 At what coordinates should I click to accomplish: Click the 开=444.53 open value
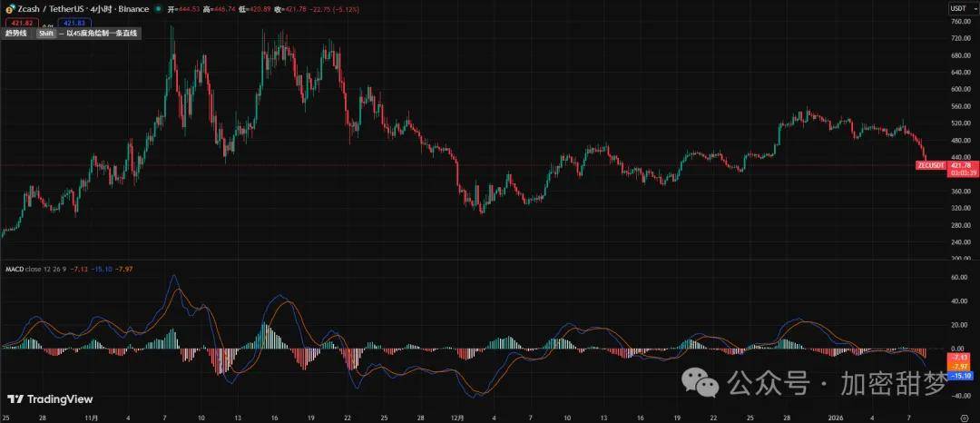click(x=181, y=9)
